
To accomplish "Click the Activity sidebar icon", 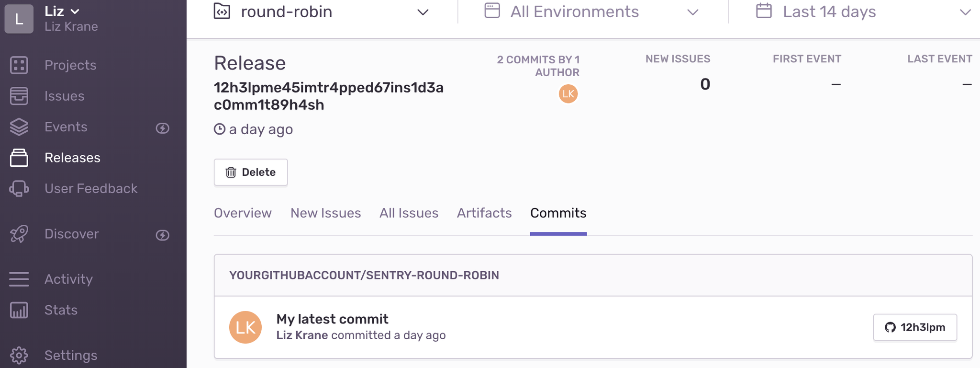I will (19, 278).
